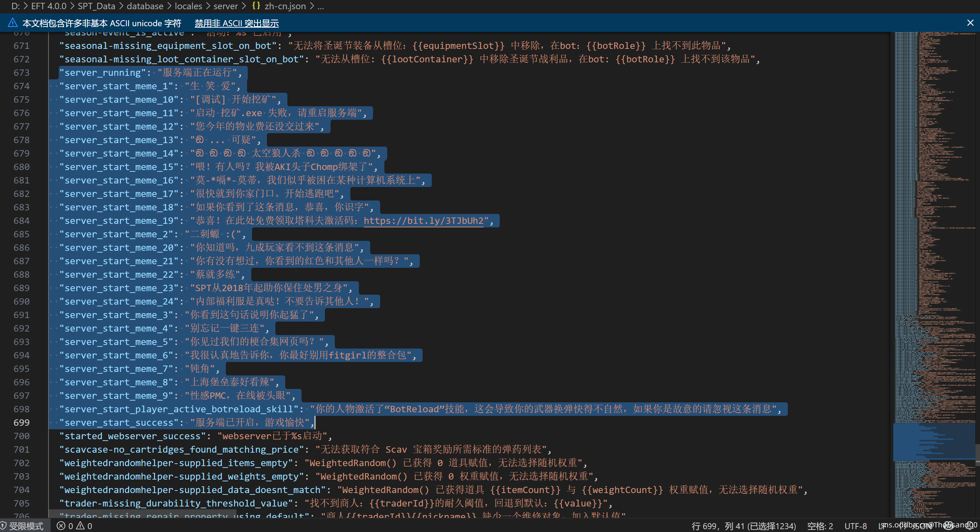
Task: Open the EFT 4.0.0 breadcrumb folder
Action: tap(49, 6)
